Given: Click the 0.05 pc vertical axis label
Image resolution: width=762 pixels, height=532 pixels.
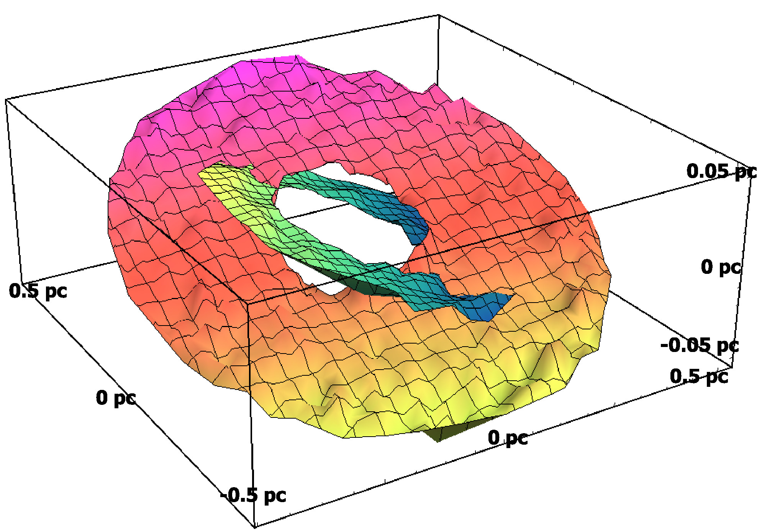Looking at the screenshot, I should (x=721, y=171).
